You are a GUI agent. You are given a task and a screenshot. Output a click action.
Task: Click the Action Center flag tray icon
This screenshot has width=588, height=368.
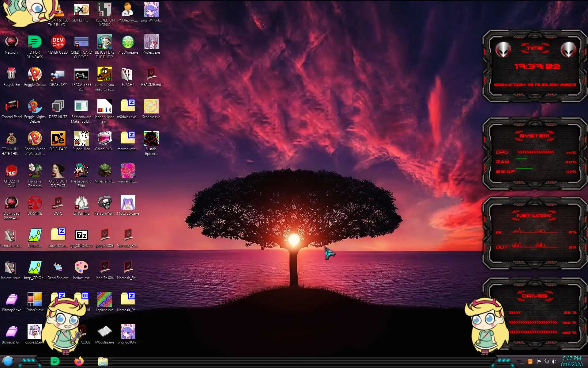(x=539, y=362)
